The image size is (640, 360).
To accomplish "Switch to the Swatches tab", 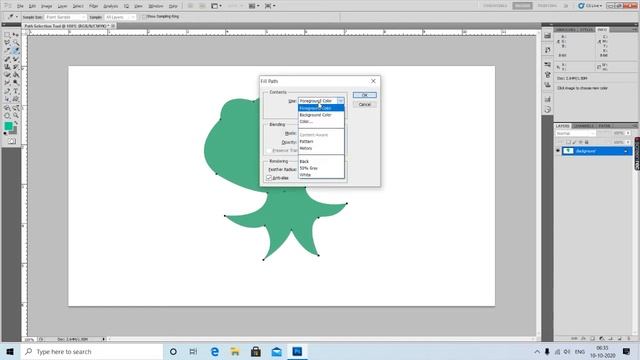I will click(x=567, y=30).
